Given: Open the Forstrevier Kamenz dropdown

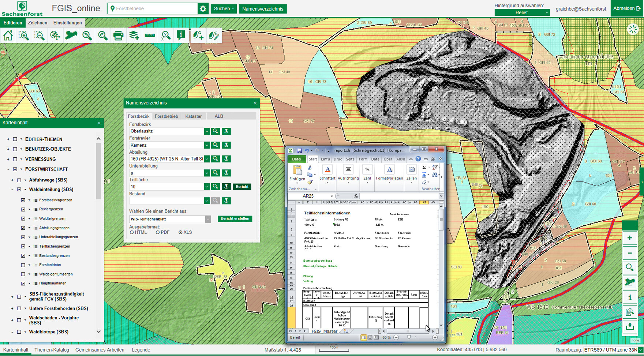Looking at the screenshot, I should 207,145.
